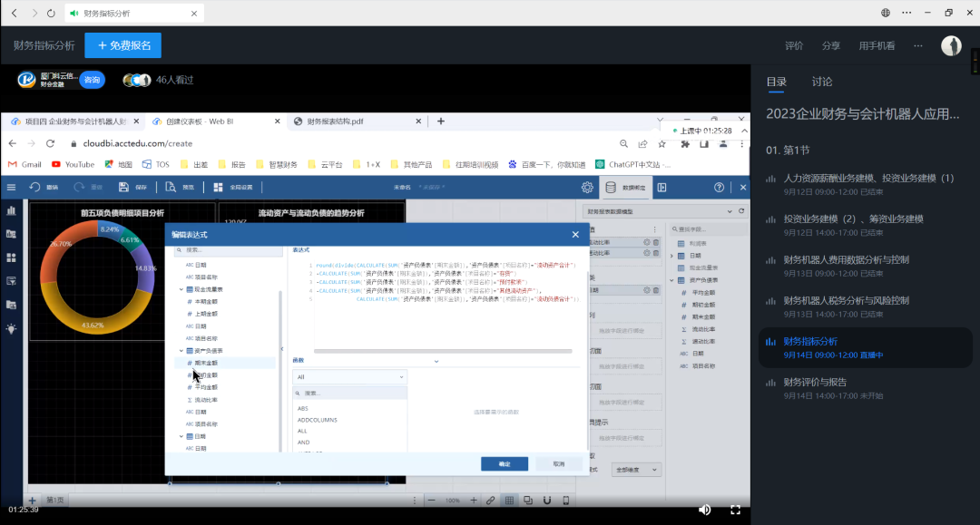Click the lightbulb icon in left sidebar
980x525 pixels.
(x=11, y=328)
